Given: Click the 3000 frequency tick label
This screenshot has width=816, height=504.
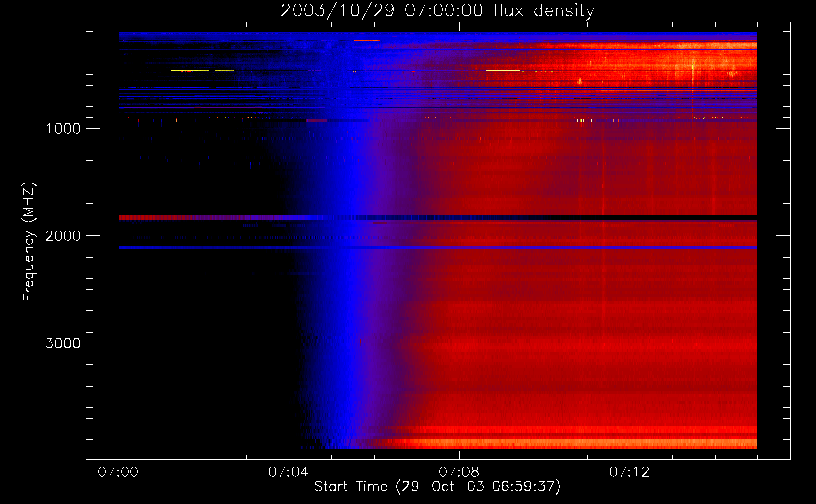Looking at the screenshot, I should click(63, 343).
